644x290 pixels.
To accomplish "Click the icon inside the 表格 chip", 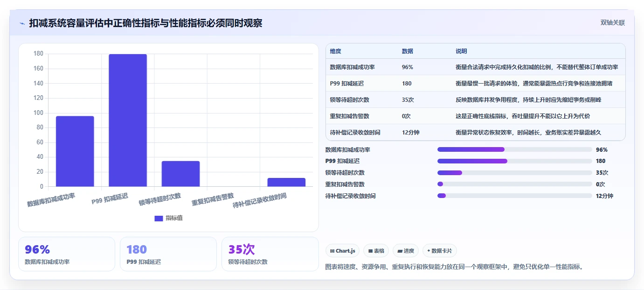I will pos(370,251).
